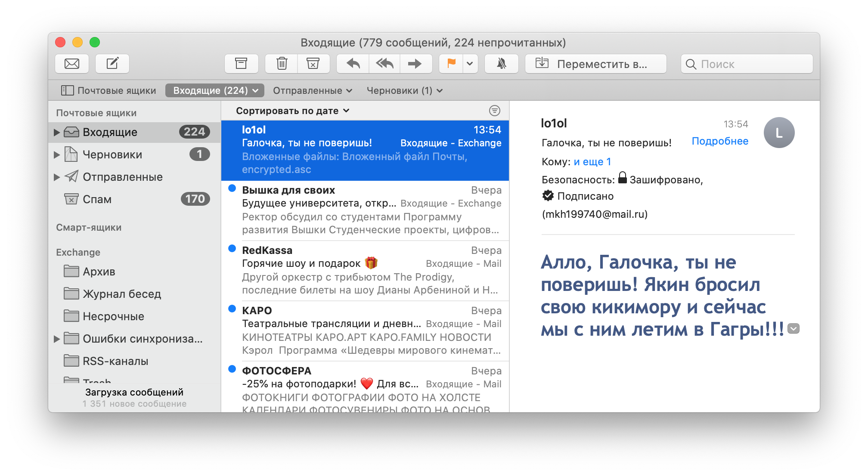The width and height of the screenshot is (868, 476).
Task: Flag the message with orange flag
Action: [451, 64]
